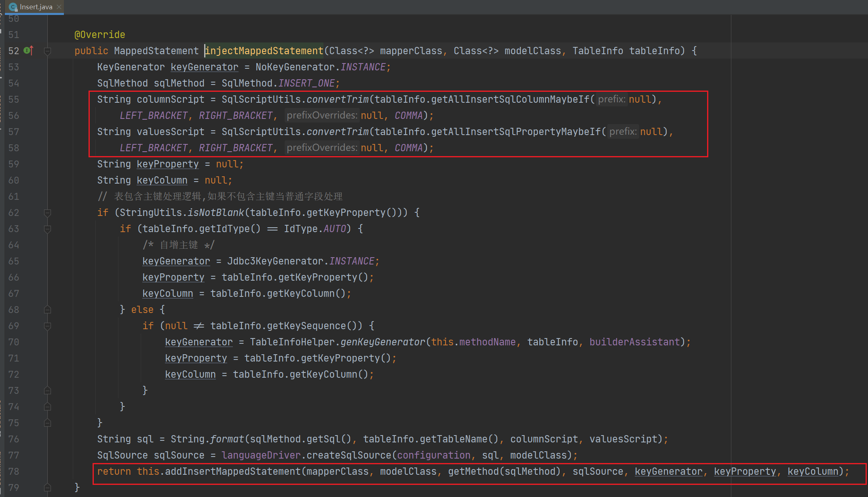The height and width of the screenshot is (497, 868).
Task: Click the Java class icon on Insert.java tab
Action: click(13, 7)
